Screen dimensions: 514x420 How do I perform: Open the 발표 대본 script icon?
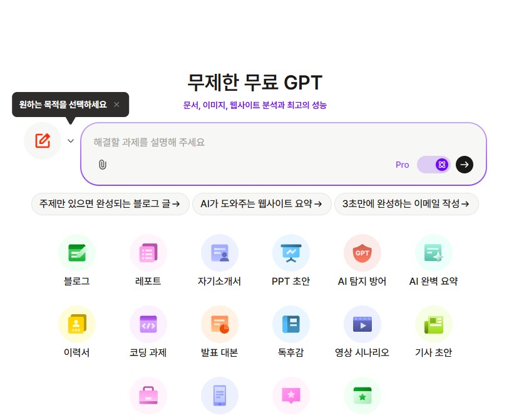tap(220, 324)
